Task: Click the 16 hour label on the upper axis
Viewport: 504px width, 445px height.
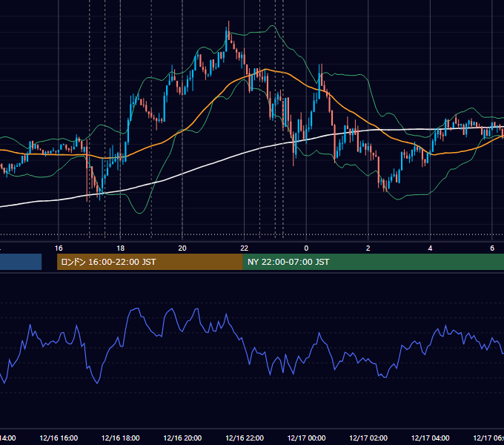Action: pos(59,248)
